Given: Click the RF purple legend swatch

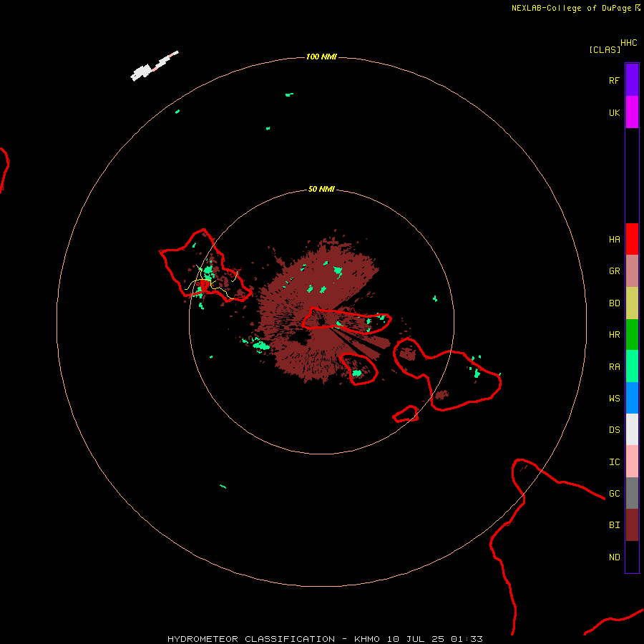Looking at the screenshot, I should (632, 80).
